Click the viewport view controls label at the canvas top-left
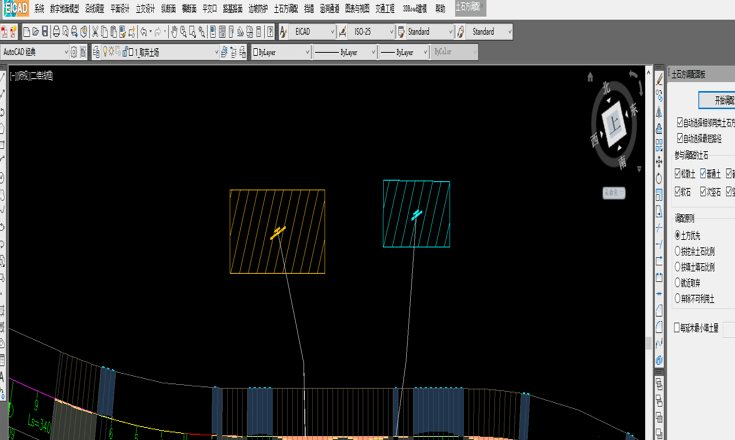 (x=32, y=75)
